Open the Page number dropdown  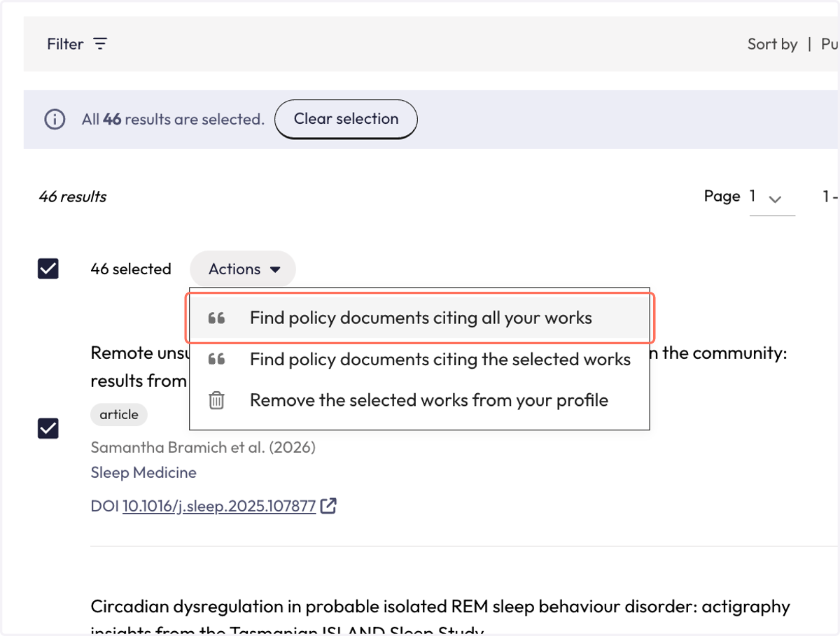click(x=772, y=198)
